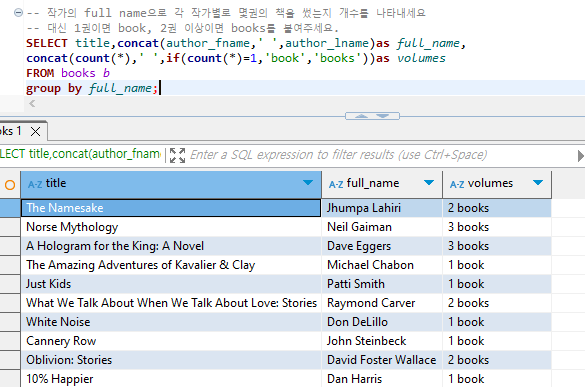Click the executed query text label

coord(81,153)
